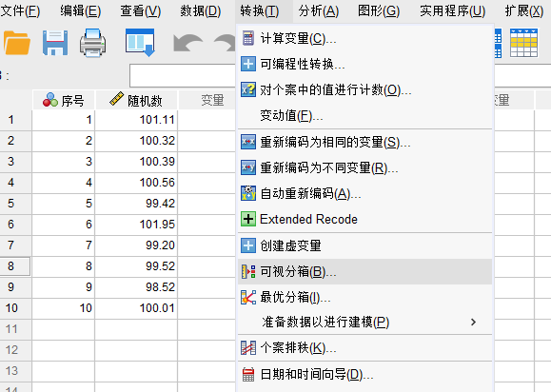Select 最优分箱(I)... menu entry
This screenshot has height=392, width=551.
pyautogui.click(x=364, y=297)
